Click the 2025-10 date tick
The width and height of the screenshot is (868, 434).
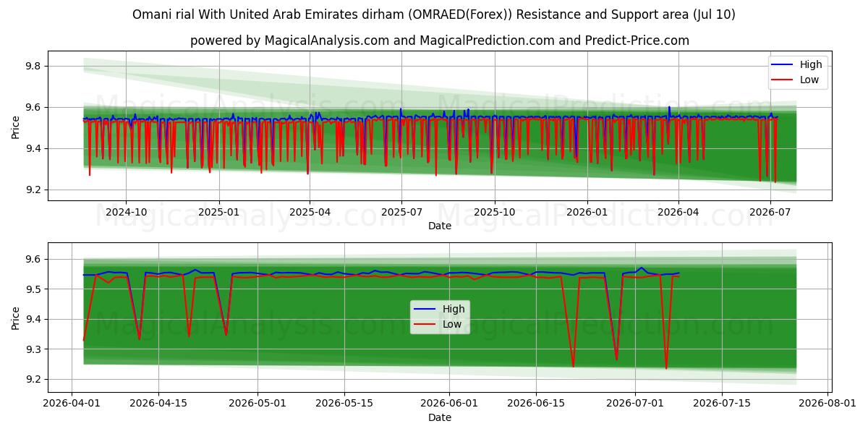pyautogui.click(x=494, y=212)
